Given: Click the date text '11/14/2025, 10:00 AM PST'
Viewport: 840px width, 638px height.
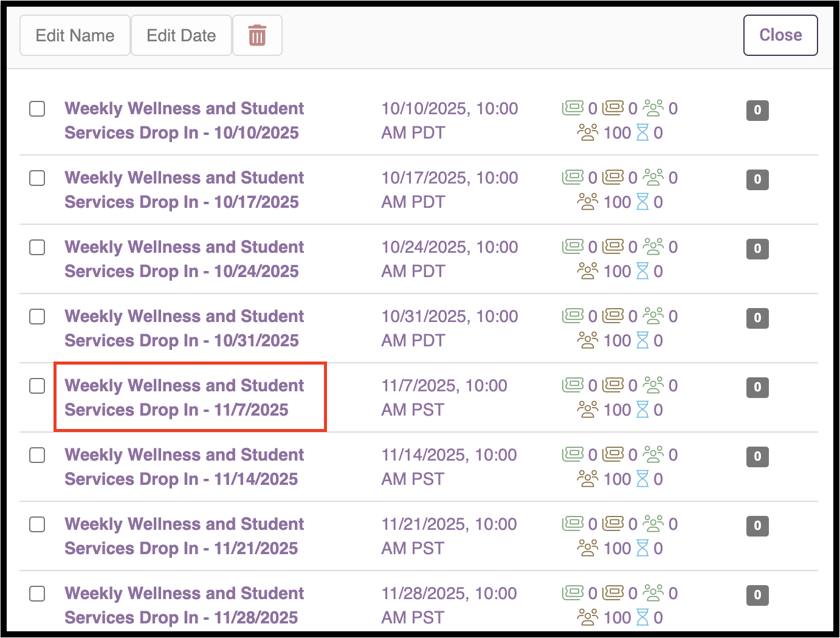Looking at the screenshot, I should (449, 467).
